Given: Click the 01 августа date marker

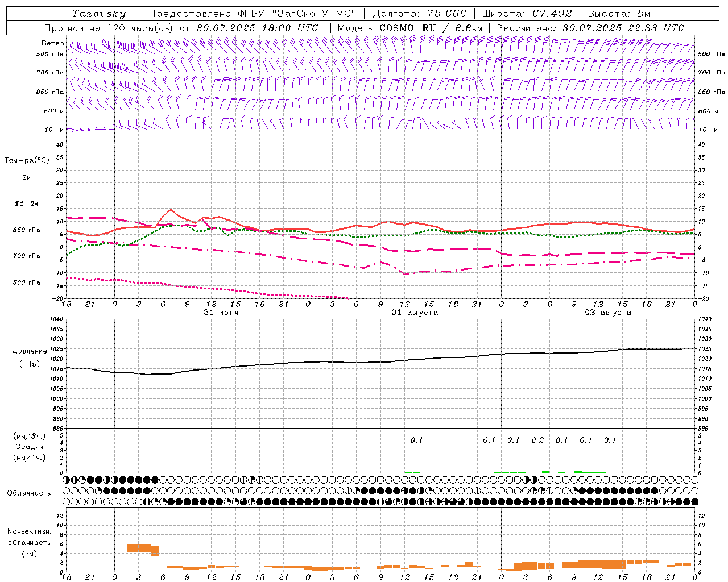Looking at the screenshot, I should 415,312.
